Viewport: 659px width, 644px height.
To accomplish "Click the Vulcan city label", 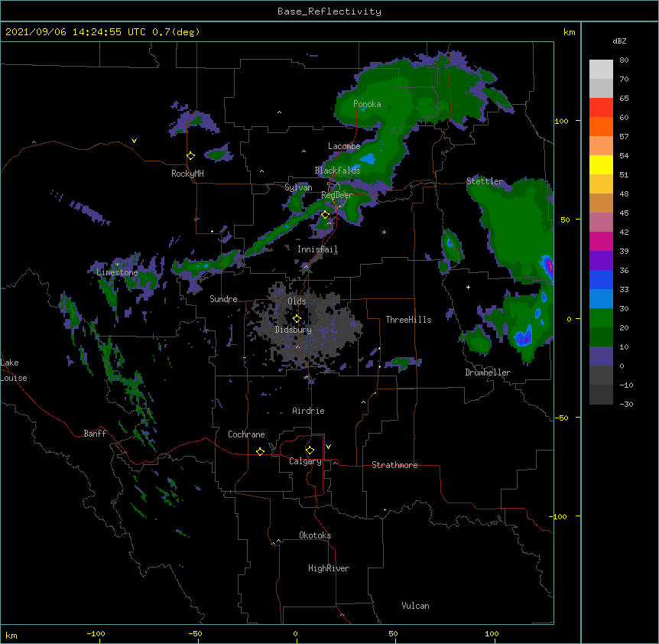I will 415,606.
